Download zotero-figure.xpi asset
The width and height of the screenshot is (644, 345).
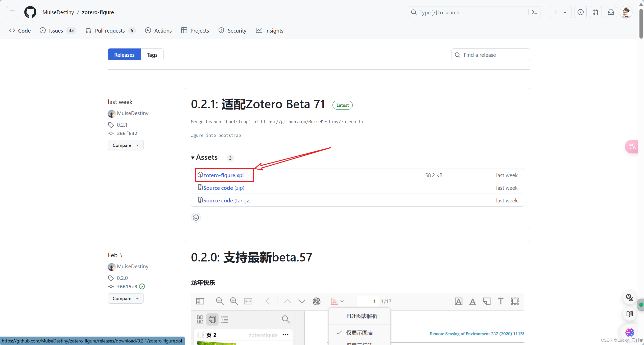click(x=223, y=175)
